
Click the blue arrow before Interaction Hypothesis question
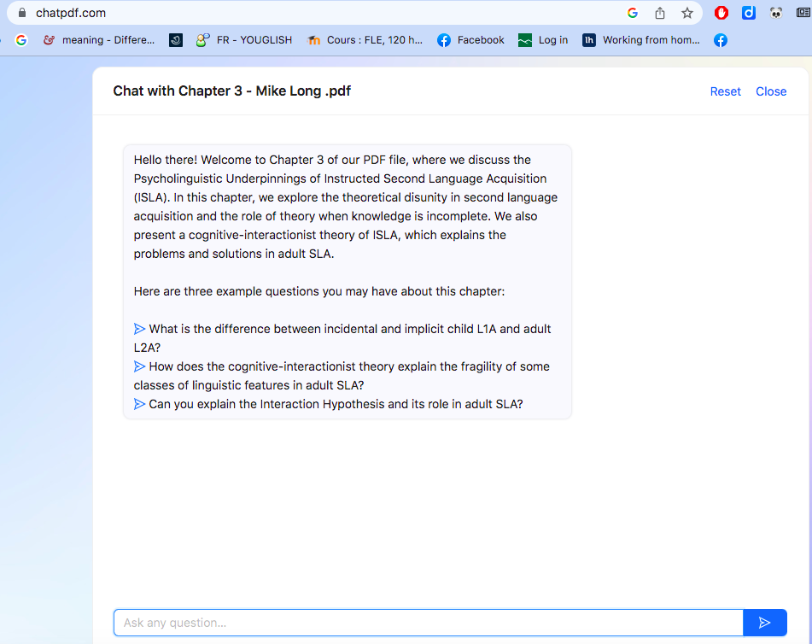(139, 404)
